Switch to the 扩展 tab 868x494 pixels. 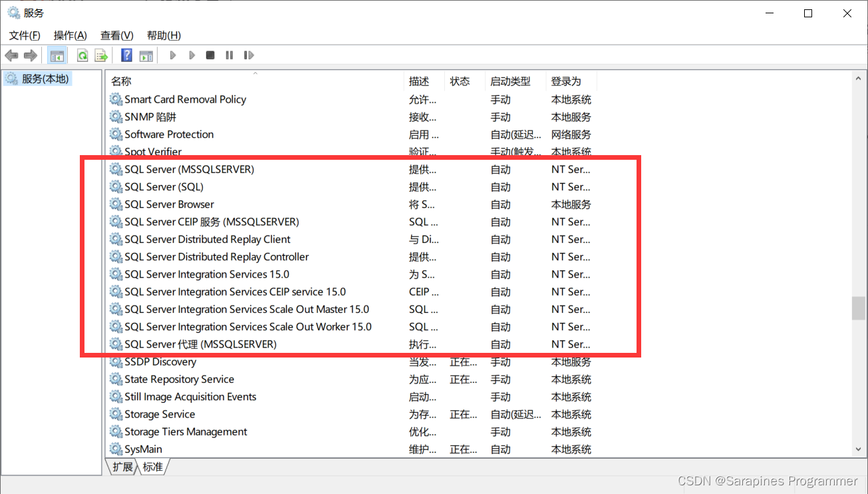click(122, 467)
